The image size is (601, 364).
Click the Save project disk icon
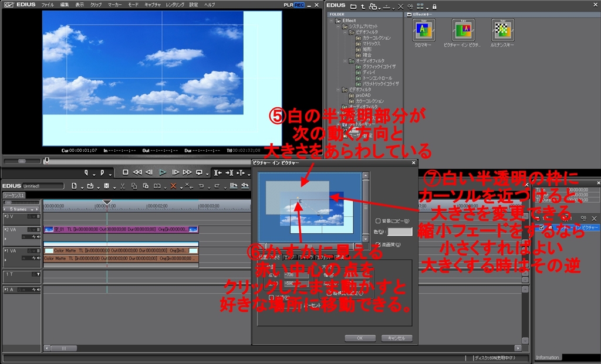(x=106, y=186)
